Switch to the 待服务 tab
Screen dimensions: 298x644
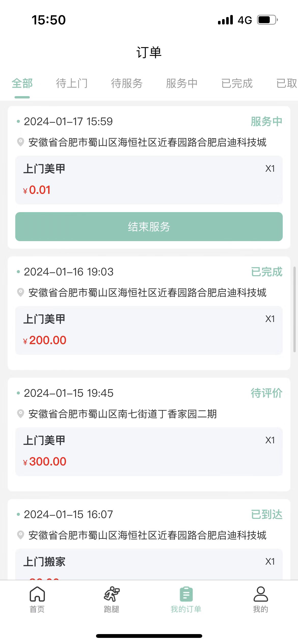pyautogui.click(x=127, y=83)
